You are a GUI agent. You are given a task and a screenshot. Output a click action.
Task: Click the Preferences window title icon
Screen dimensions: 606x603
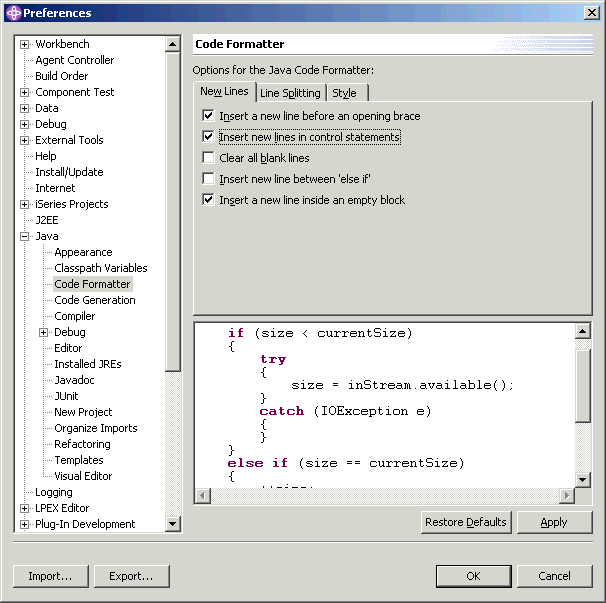[13, 13]
